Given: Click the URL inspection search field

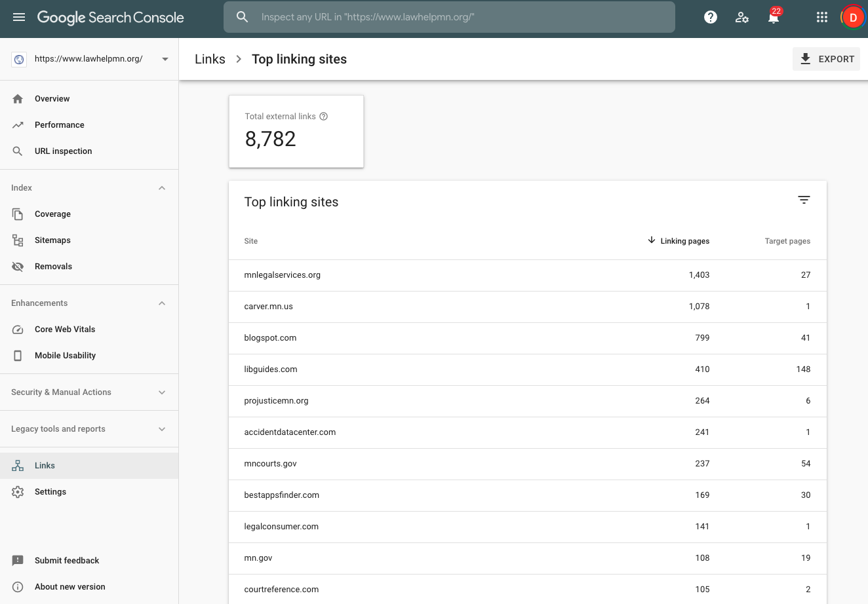Looking at the screenshot, I should point(449,17).
